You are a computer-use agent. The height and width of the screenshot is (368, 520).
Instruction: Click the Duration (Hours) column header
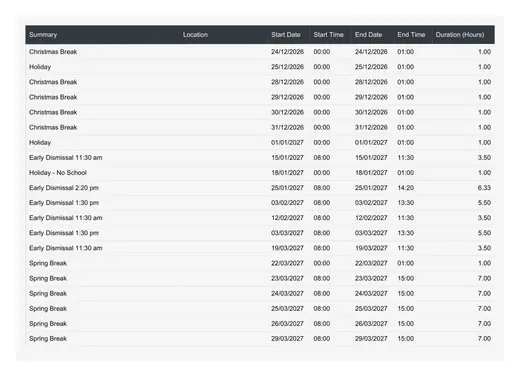coord(460,35)
